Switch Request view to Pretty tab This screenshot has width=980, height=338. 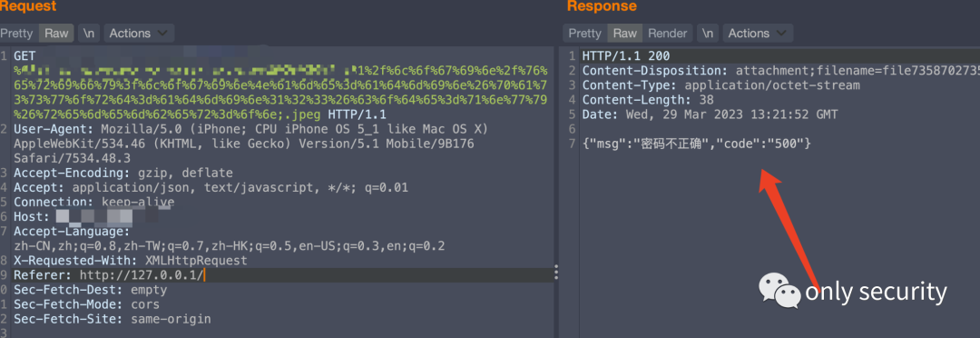click(x=17, y=34)
